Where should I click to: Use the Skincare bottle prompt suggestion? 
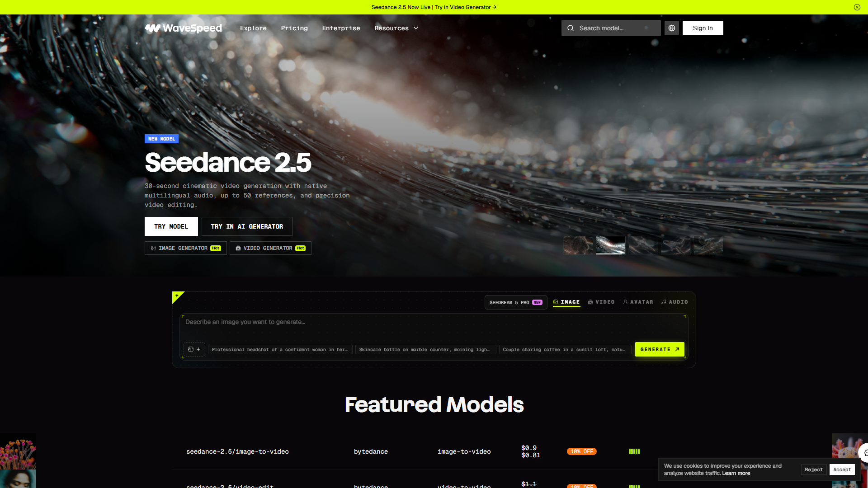(425, 350)
